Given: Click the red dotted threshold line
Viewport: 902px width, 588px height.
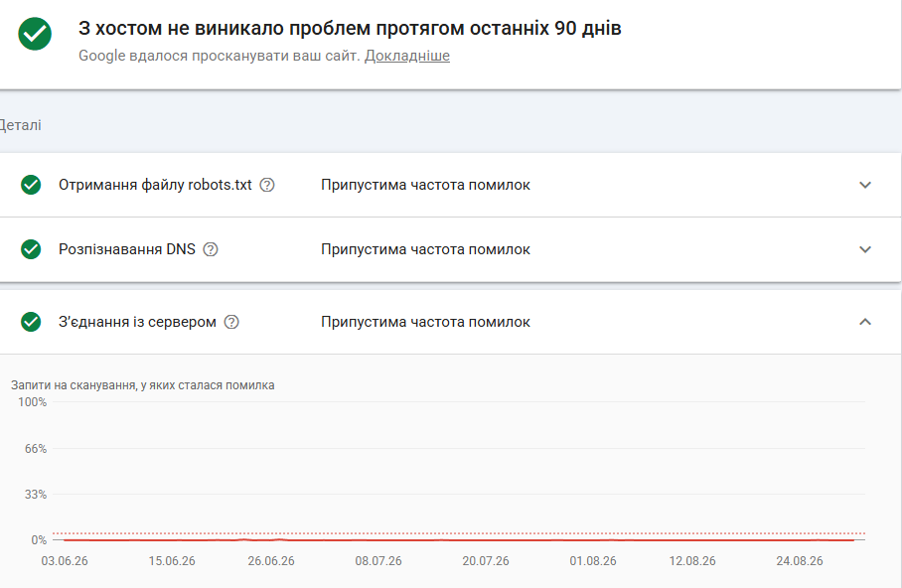Looking at the screenshot, I should pyautogui.click(x=459, y=533).
